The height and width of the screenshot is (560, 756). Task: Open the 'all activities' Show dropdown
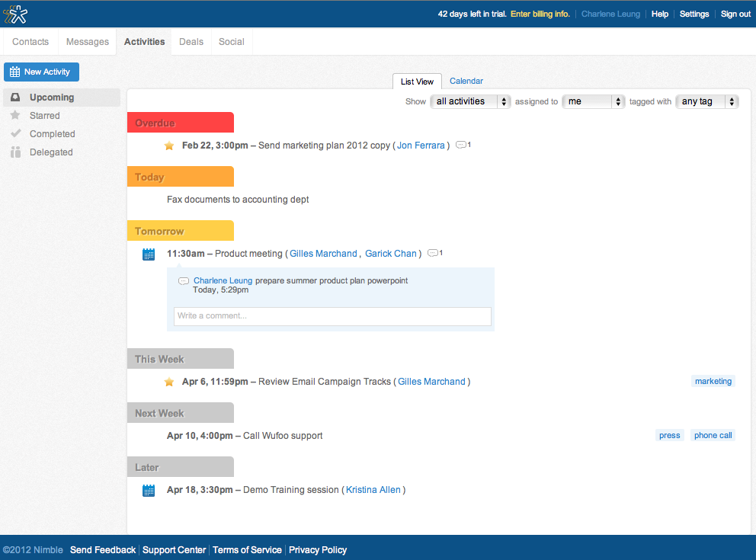pyautogui.click(x=470, y=101)
